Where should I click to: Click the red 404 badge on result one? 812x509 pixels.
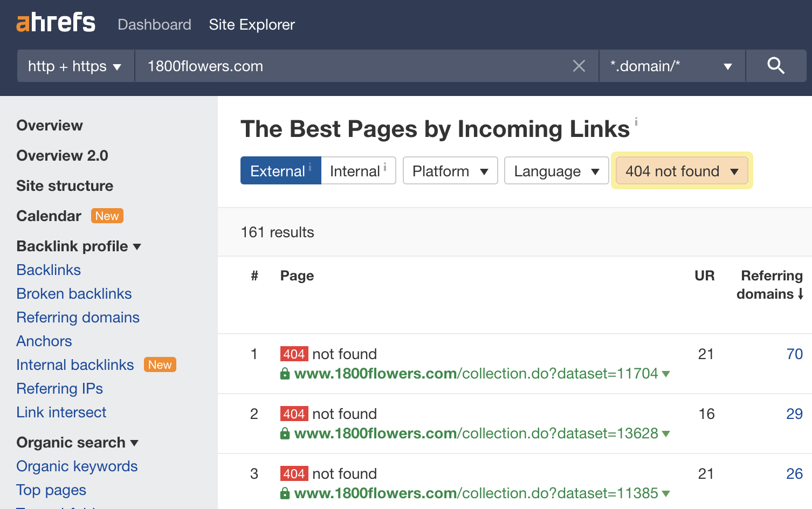294,354
